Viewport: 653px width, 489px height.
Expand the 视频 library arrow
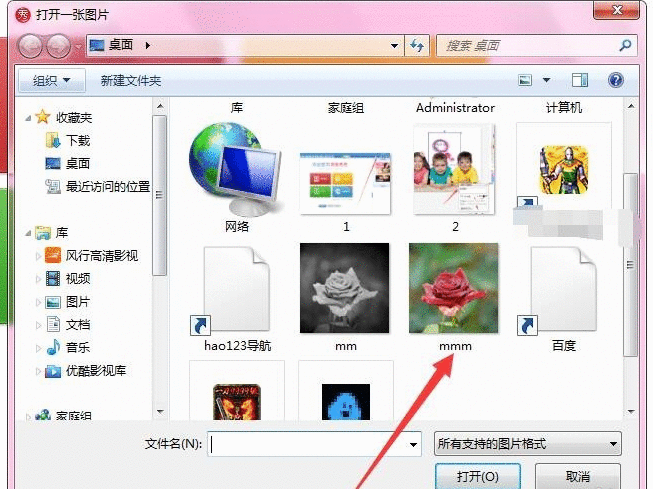[x=38, y=279]
